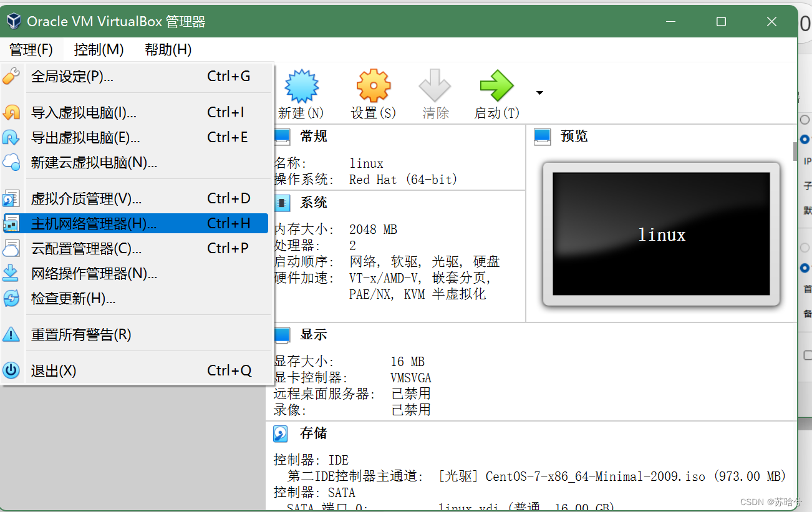Image resolution: width=812 pixels, height=512 pixels.
Task: Choose 云配置管理器(C)... menu entry
Action: click(135, 248)
